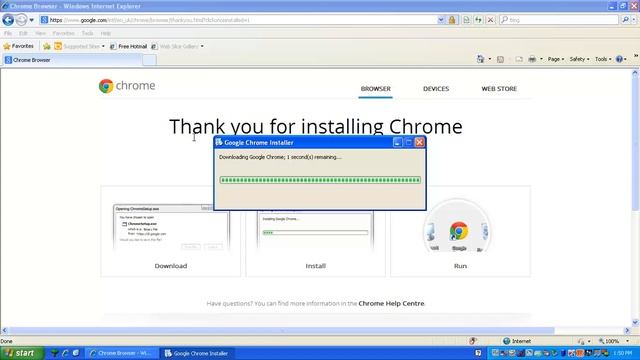
Task: Open the Edit menu
Action: click(x=23, y=33)
